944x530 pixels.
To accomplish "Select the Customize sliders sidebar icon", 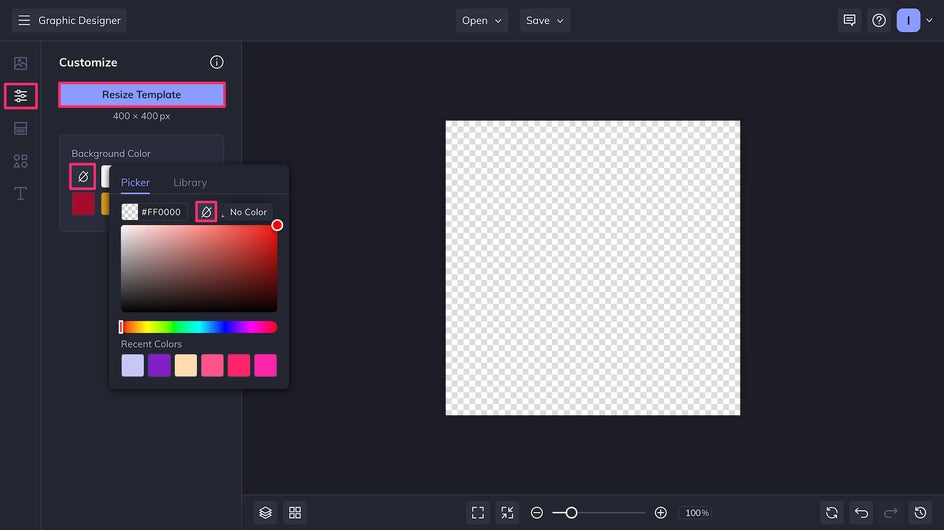I will [20, 96].
